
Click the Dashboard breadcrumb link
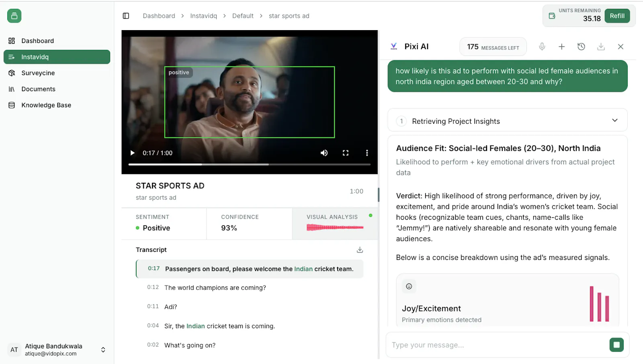click(159, 16)
